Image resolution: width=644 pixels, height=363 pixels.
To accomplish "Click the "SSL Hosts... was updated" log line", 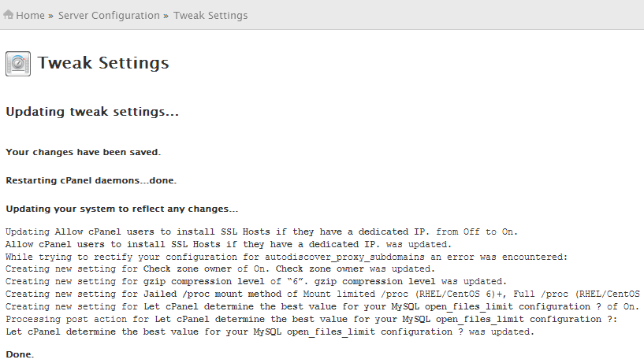I will coord(229,245).
